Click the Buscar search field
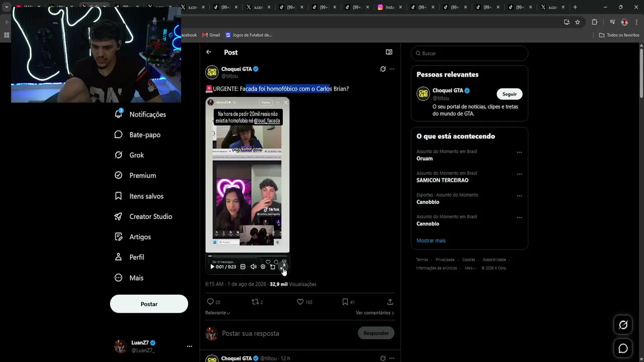 pos(469,53)
